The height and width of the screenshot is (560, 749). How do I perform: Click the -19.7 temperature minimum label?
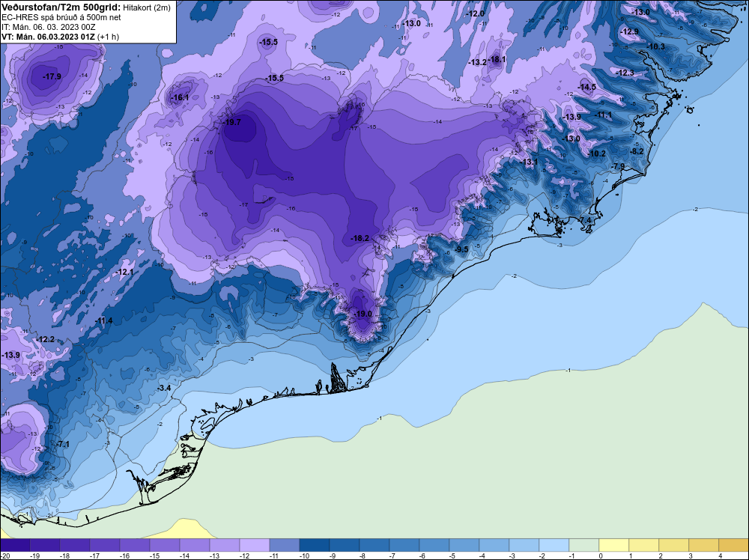pos(233,122)
